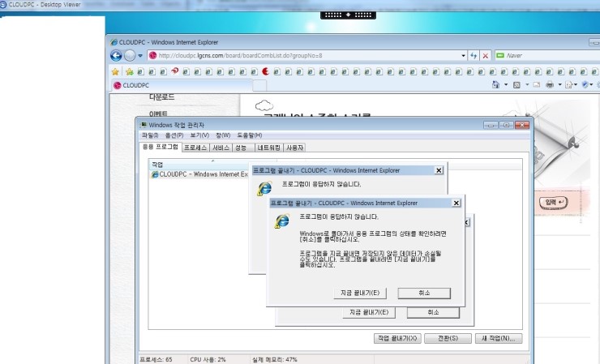Click the 작업 끝내기(X) button
The width and height of the screenshot is (600, 364).
point(397,338)
